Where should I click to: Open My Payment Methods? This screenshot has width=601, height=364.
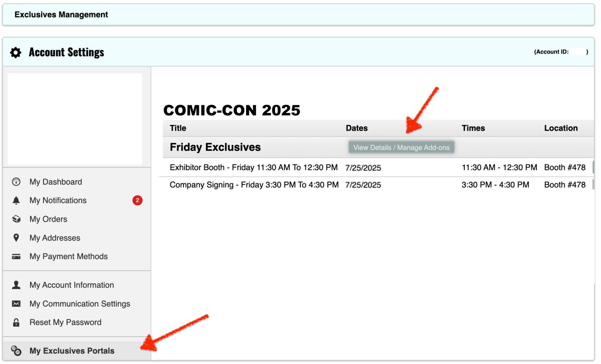point(68,256)
